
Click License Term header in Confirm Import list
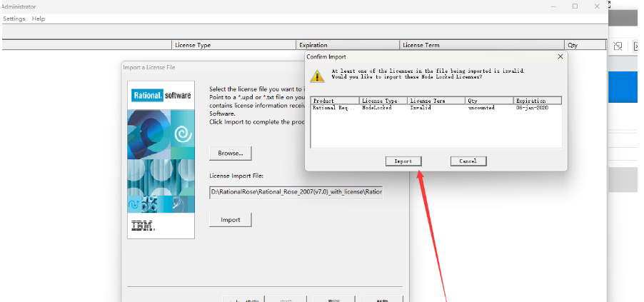(436, 101)
